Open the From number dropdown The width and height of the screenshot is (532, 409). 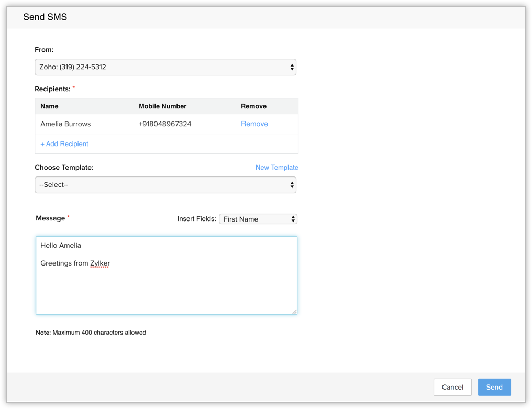point(165,67)
